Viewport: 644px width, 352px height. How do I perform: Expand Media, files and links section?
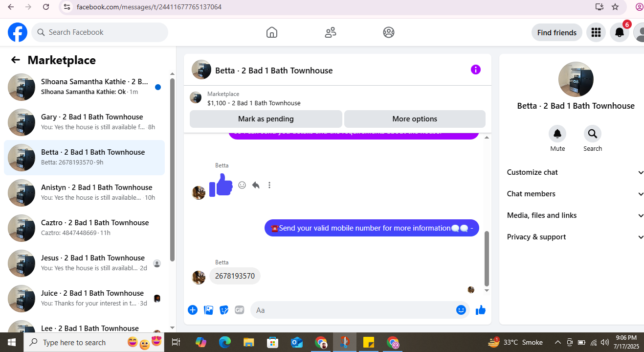[575, 215]
